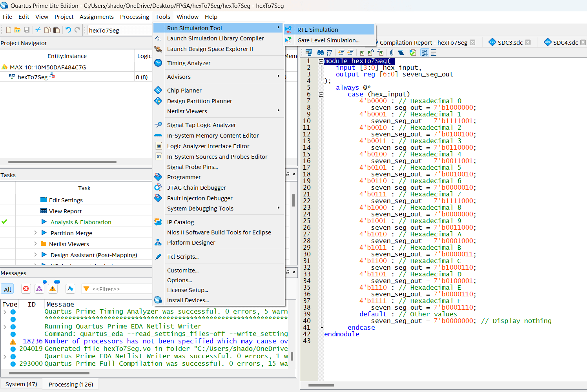Choose Gate Level Simulation from submenu
The height and width of the screenshot is (392, 587).
pos(329,40)
